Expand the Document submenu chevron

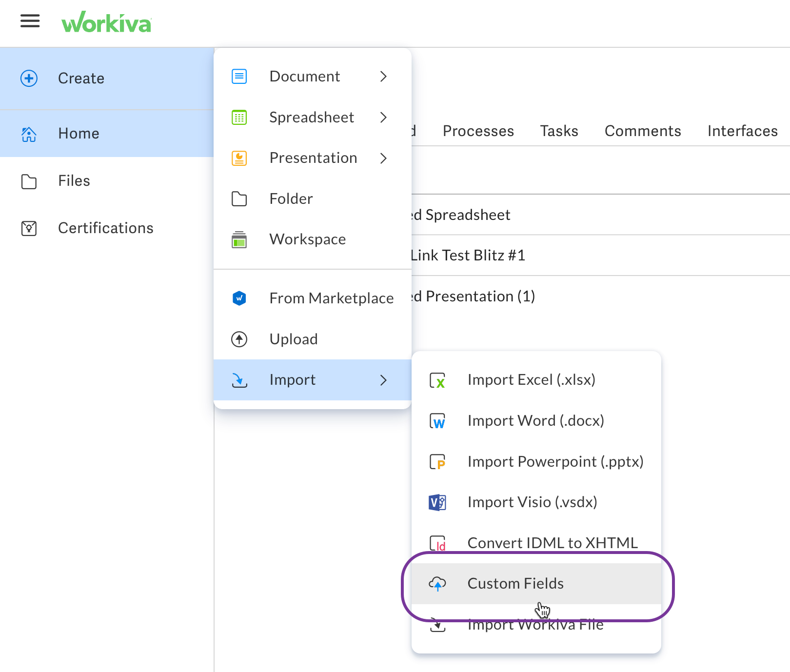coord(384,77)
